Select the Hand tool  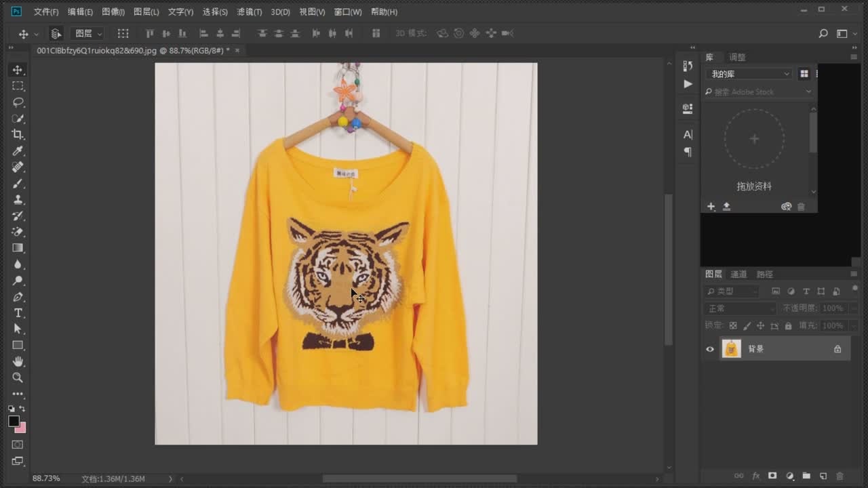coord(18,361)
